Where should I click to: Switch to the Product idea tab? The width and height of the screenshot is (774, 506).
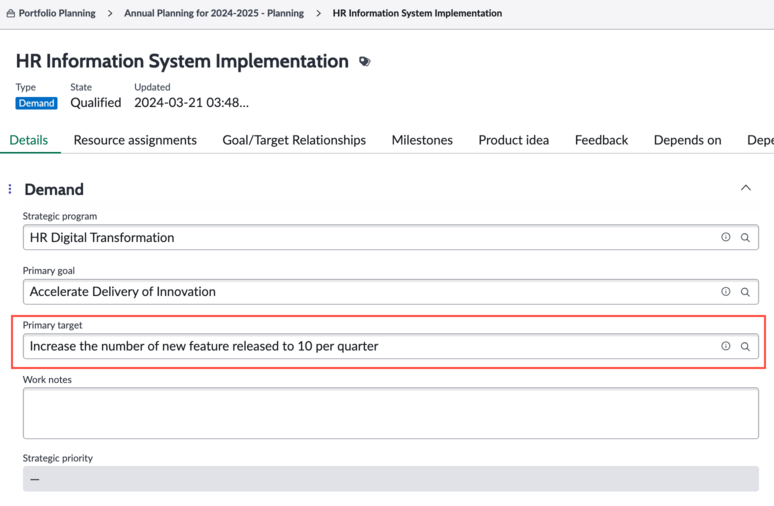(x=513, y=140)
